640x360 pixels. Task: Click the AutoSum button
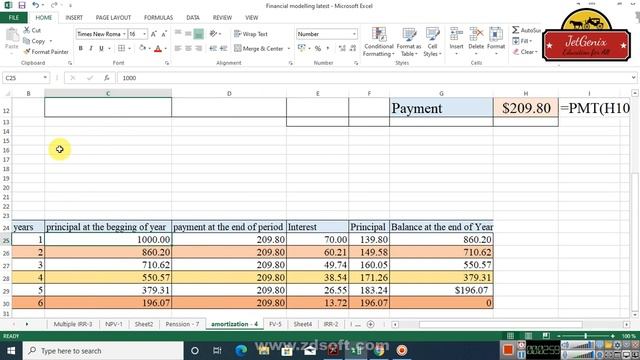point(526,30)
